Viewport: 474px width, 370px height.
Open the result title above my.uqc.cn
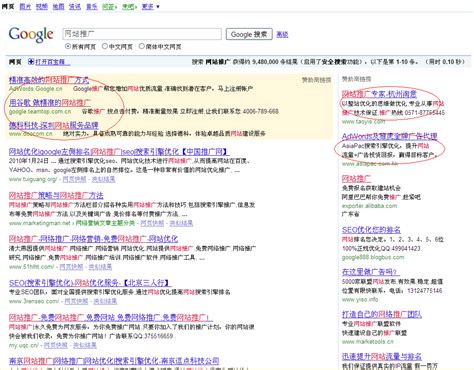pyautogui.click(x=110, y=318)
